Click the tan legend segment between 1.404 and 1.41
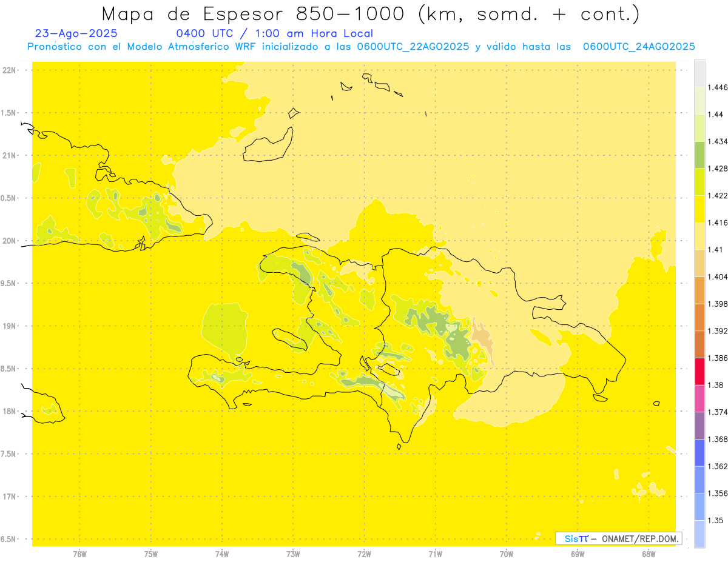 699,263
